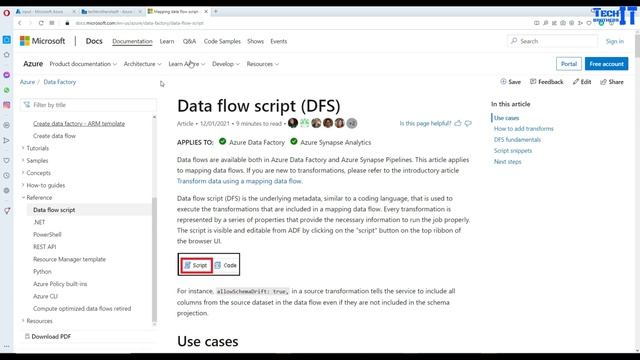This screenshot has height=360, width=640.
Task: Reload the page with the refresh icon
Action: tap(41, 23)
